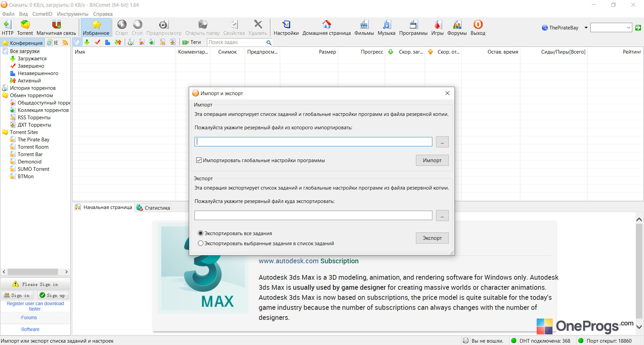644x345 pixels.
Task: Open the Вид menu
Action: [23, 14]
